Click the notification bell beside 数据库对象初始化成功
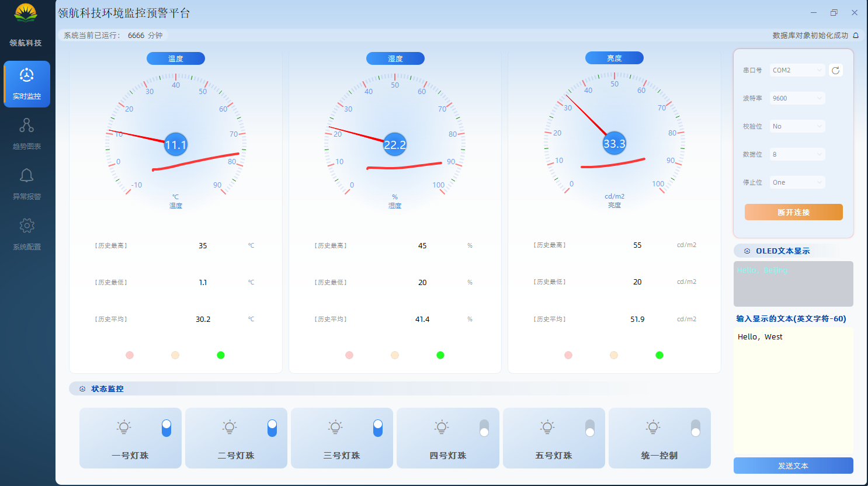This screenshot has width=868, height=486. (x=856, y=36)
